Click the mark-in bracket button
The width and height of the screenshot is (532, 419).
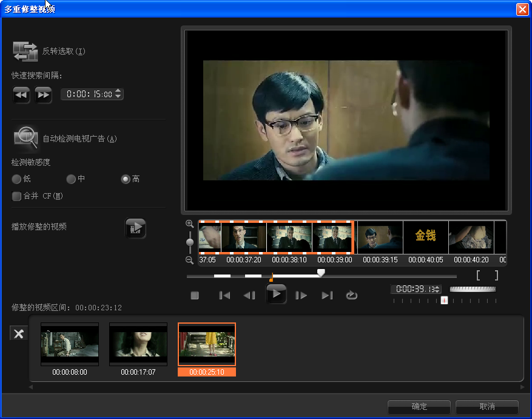pos(479,274)
